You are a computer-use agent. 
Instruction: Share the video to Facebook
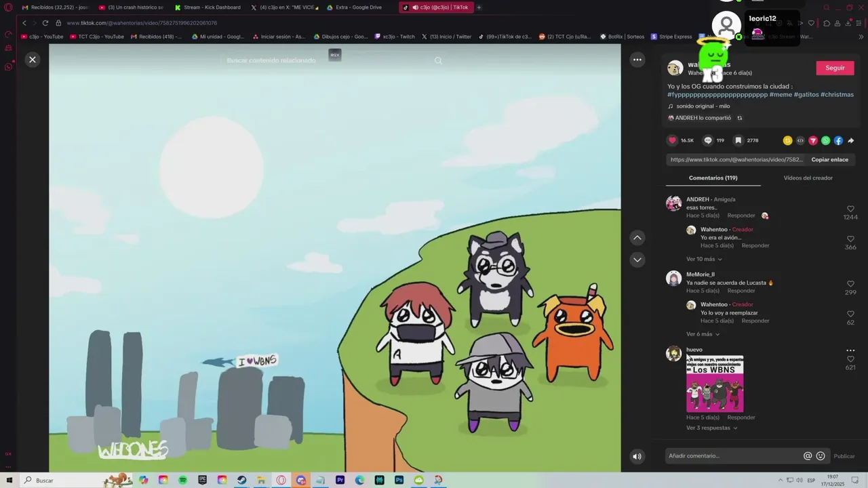click(838, 140)
